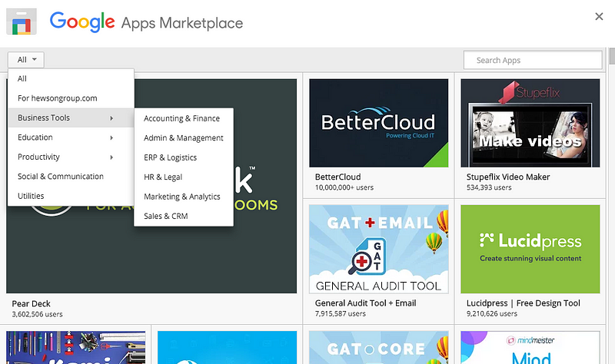
Task: Click the 9,210,626 users text
Action: [x=491, y=314]
